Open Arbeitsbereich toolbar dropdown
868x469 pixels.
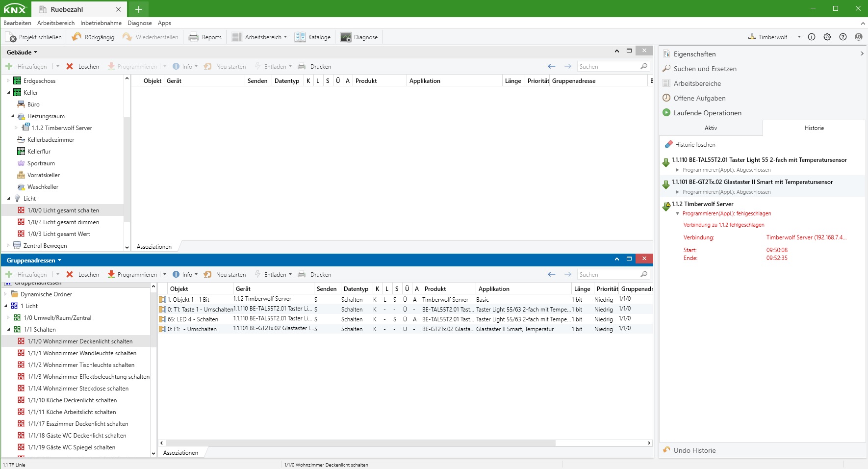pyautogui.click(x=285, y=37)
